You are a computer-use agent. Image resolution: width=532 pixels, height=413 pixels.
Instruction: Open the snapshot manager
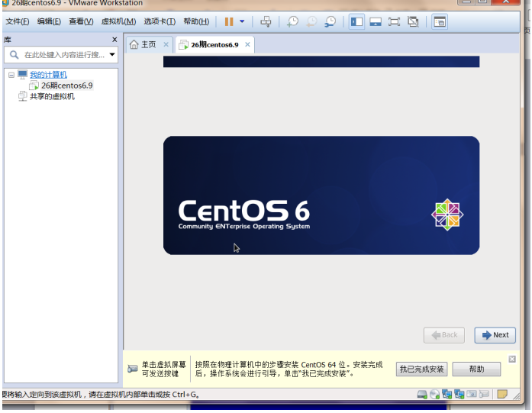coord(330,21)
